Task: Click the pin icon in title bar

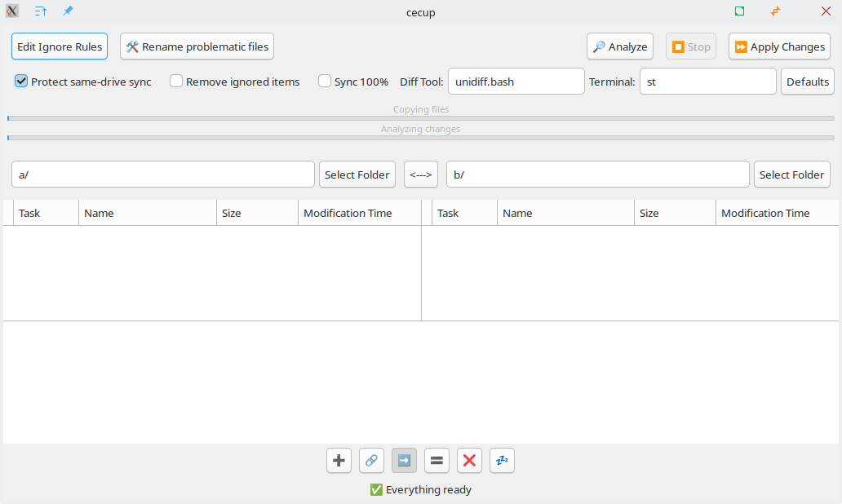Action: pyautogui.click(x=68, y=11)
